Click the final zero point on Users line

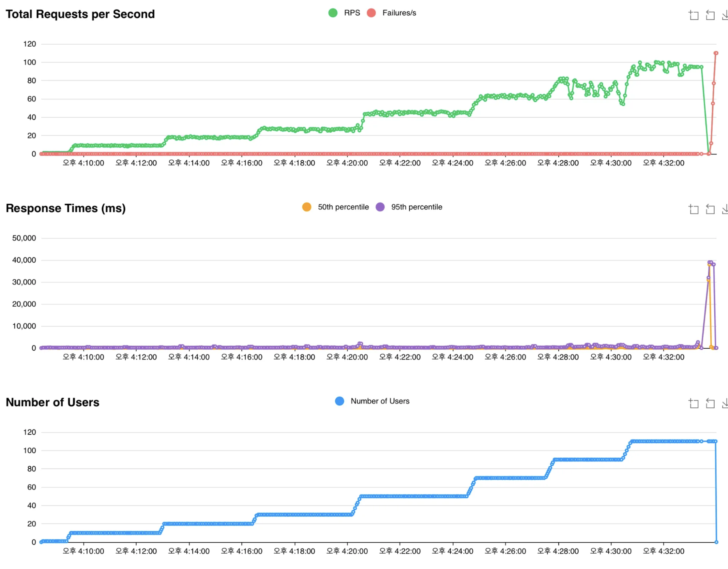click(x=716, y=542)
